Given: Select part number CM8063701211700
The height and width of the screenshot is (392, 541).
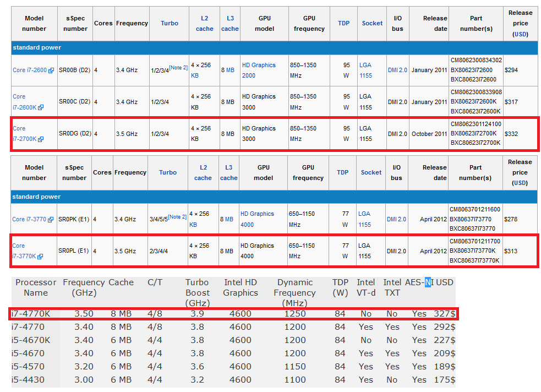Looking at the screenshot, I should (475, 241).
